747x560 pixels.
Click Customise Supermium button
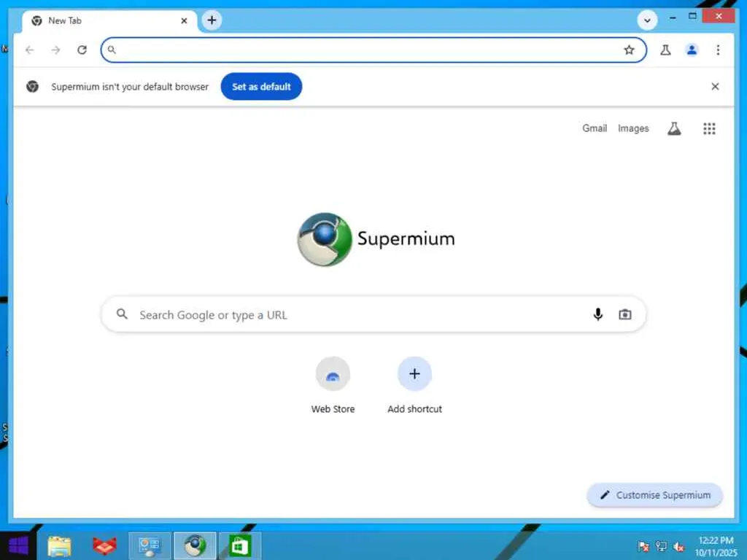[655, 495]
